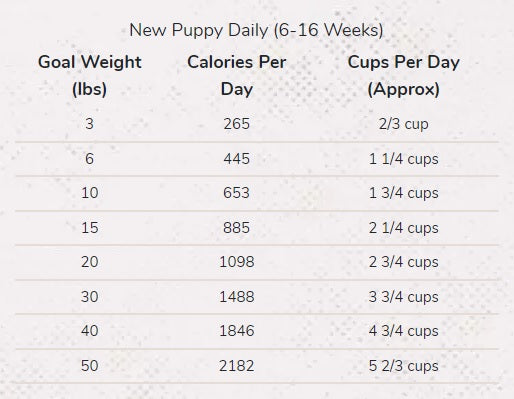Click the 1 1/4 cups entry
This screenshot has height=399, width=514.
click(x=404, y=159)
